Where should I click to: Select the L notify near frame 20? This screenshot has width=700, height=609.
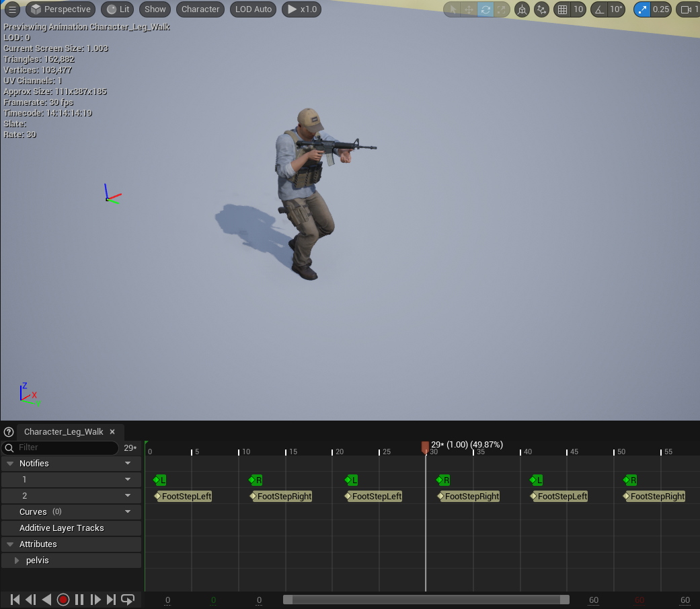351,480
